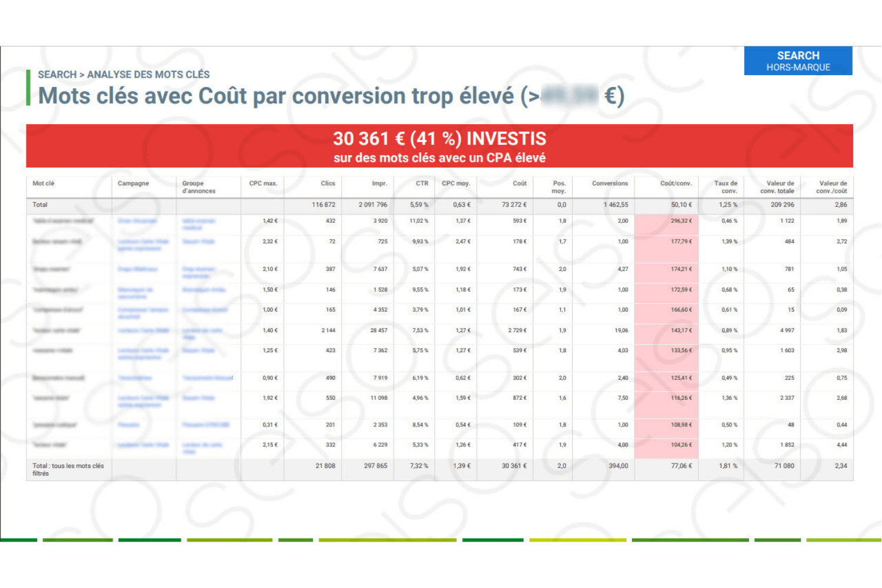Image resolution: width=882 pixels, height=588 pixels.
Task: Click the highlighted cell 133,56 €
Action: click(x=667, y=358)
